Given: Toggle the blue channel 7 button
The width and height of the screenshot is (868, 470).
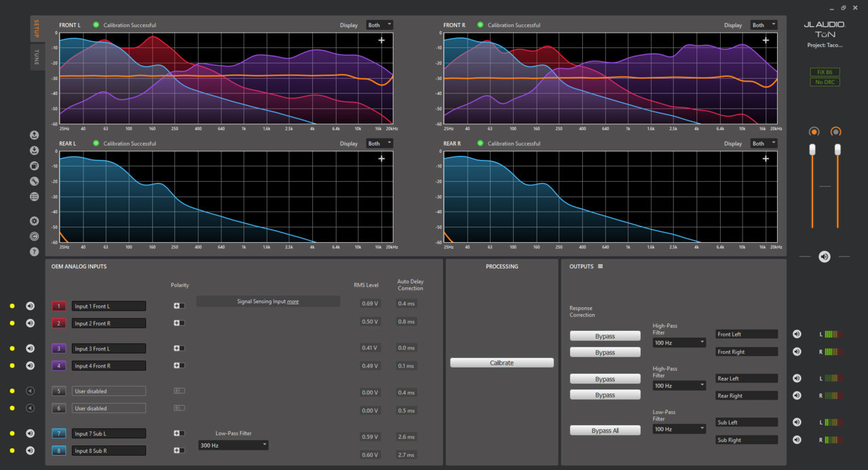Looking at the screenshot, I should (x=59, y=433).
